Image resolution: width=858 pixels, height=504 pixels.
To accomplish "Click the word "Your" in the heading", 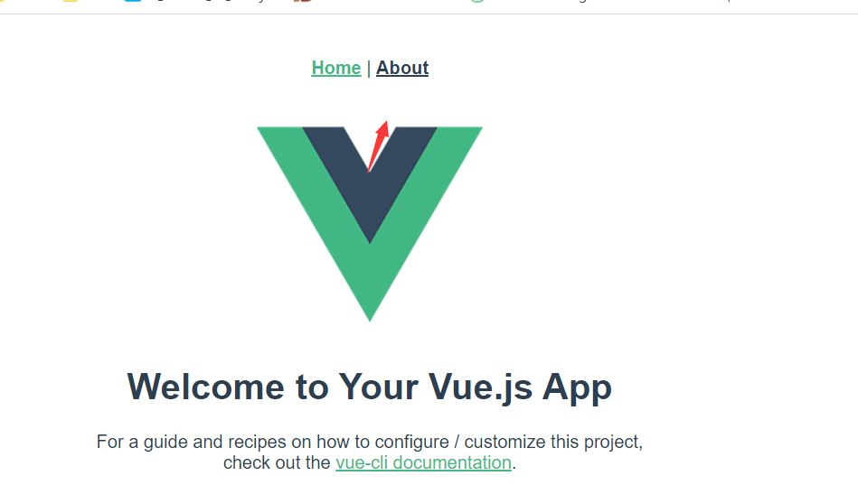I will [379, 387].
